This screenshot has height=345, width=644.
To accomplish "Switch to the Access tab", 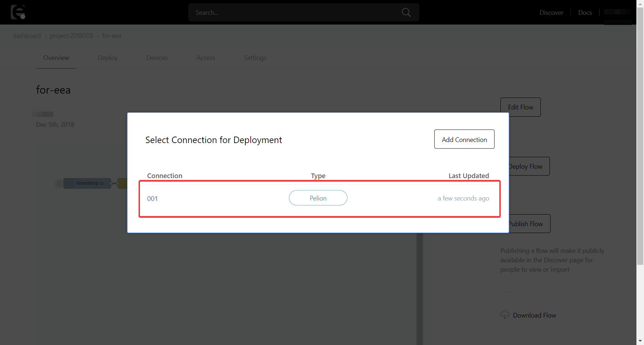I will (206, 57).
